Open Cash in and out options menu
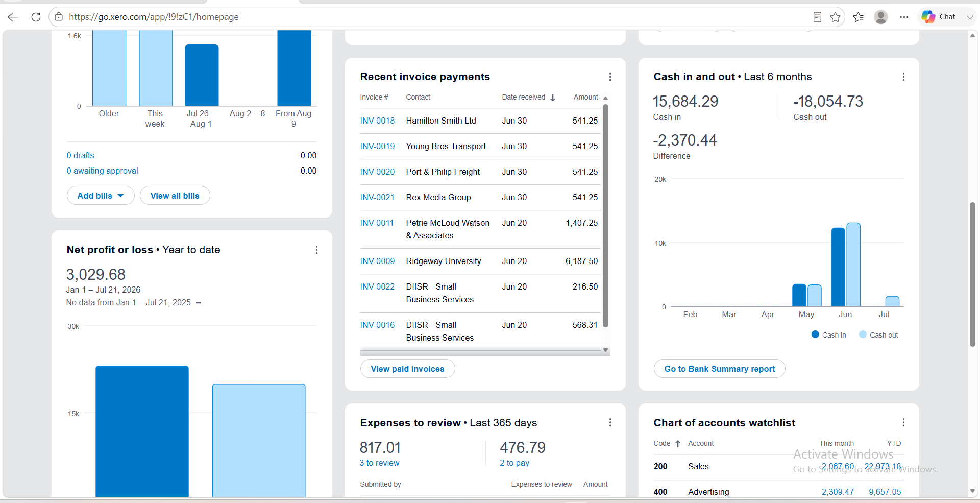The width and height of the screenshot is (980, 503). pos(903,77)
